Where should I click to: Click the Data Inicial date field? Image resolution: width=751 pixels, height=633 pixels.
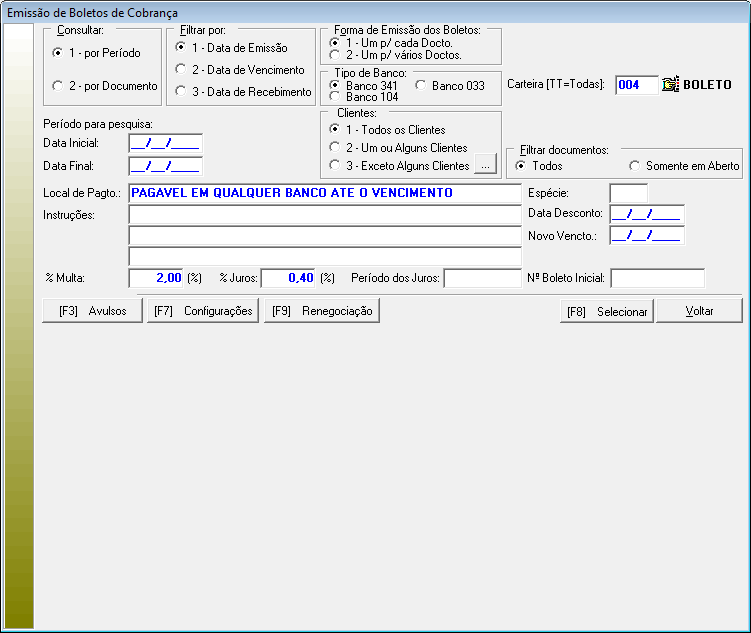(x=165, y=144)
